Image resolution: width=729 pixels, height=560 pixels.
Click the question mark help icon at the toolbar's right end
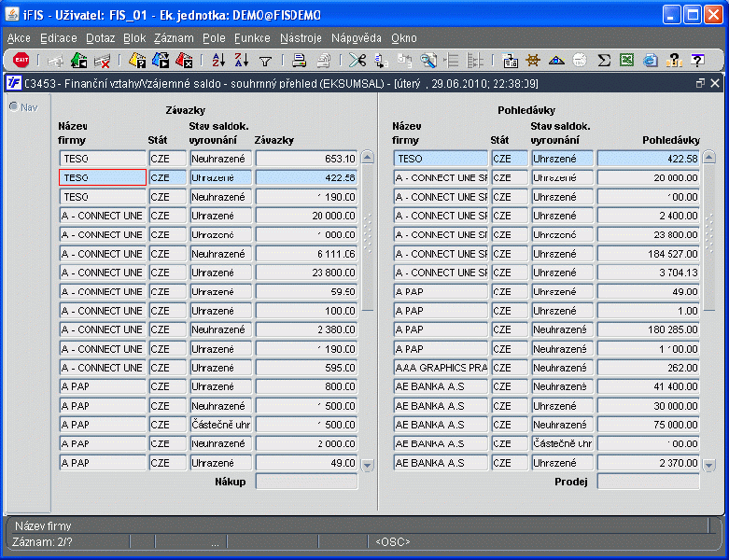pyautogui.click(x=697, y=60)
